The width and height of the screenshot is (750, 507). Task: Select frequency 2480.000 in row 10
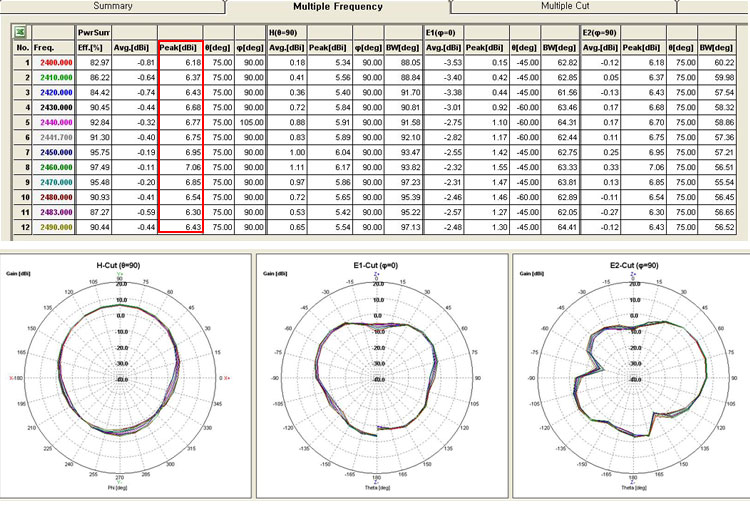tap(53, 197)
